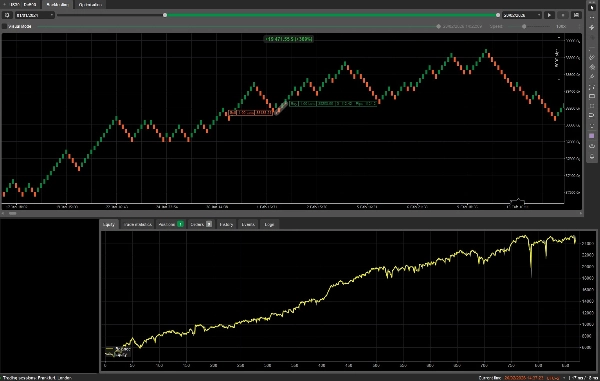Click the icon below the purple swatch
Screen dimensions: 600x381
(x=592, y=146)
